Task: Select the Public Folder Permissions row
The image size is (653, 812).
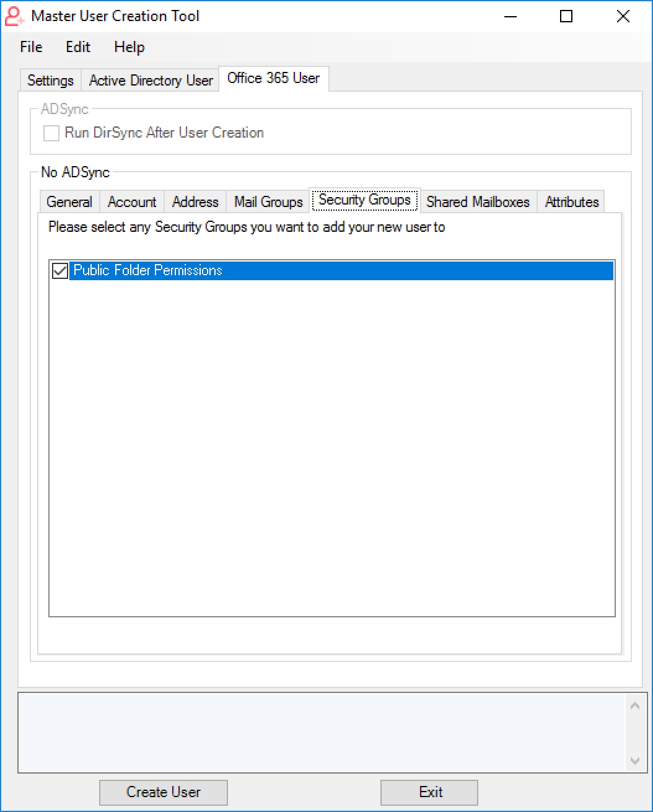Action: (332, 271)
